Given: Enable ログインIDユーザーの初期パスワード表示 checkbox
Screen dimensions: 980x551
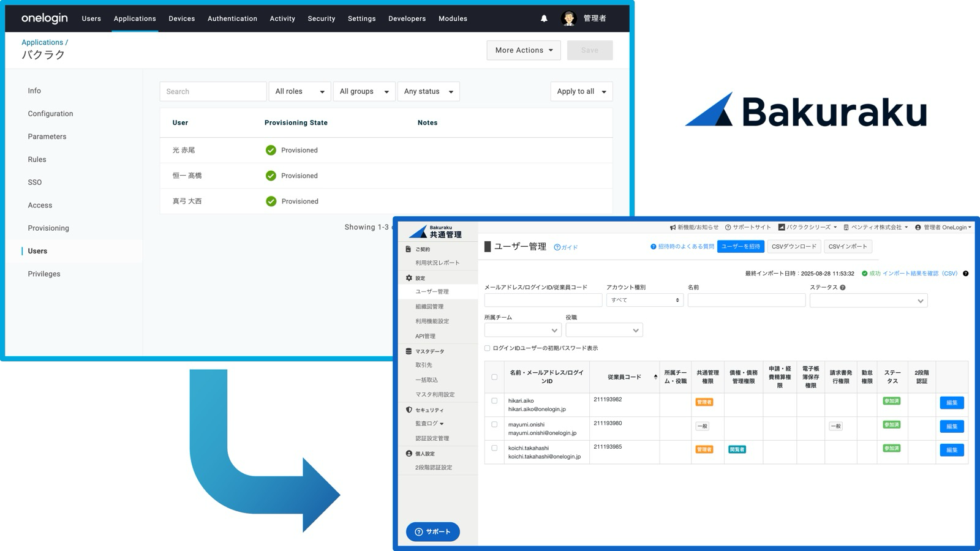Looking at the screenshot, I should tap(488, 348).
